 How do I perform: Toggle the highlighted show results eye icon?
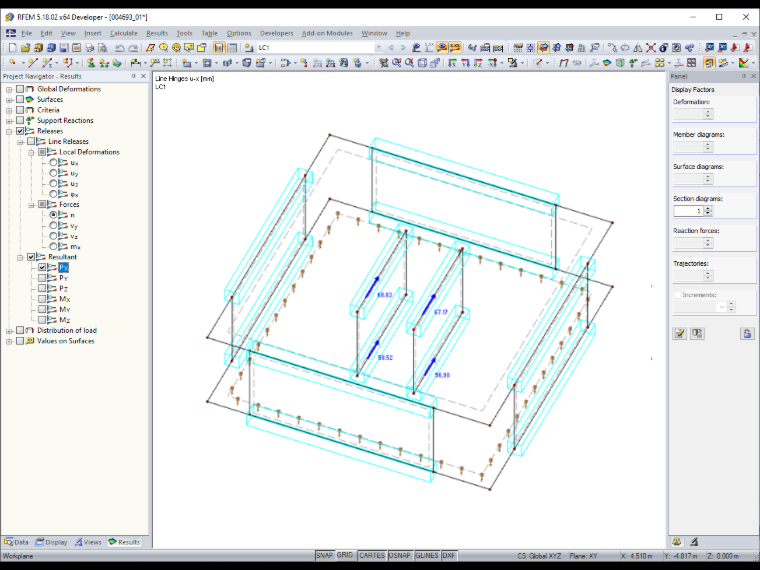[x=442, y=48]
